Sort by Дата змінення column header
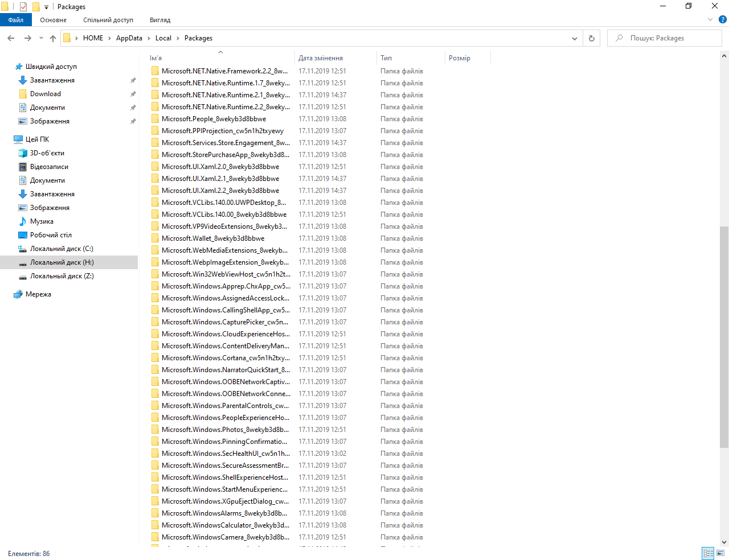This screenshot has width=729, height=560. click(x=336, y=57)
